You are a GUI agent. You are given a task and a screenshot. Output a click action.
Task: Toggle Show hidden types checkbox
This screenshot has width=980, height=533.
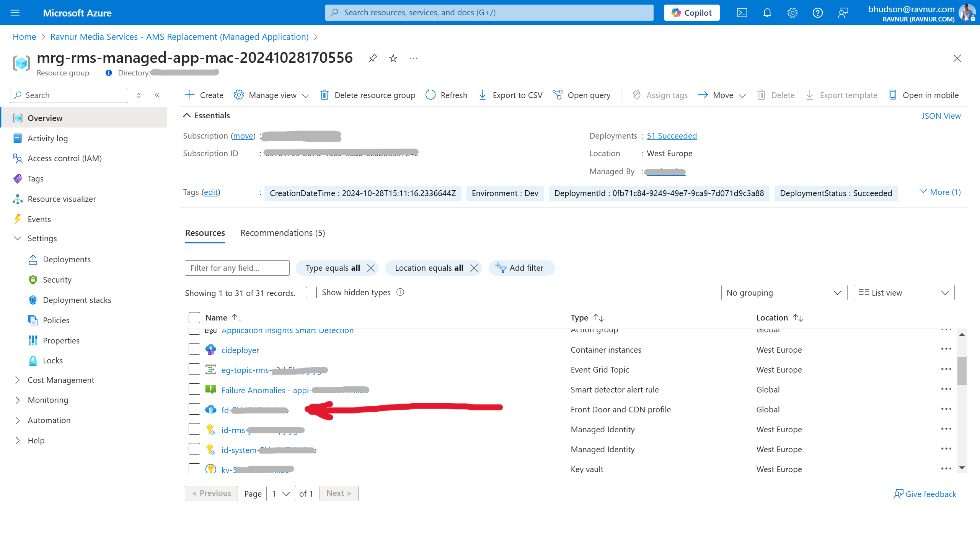pos(311,293)
